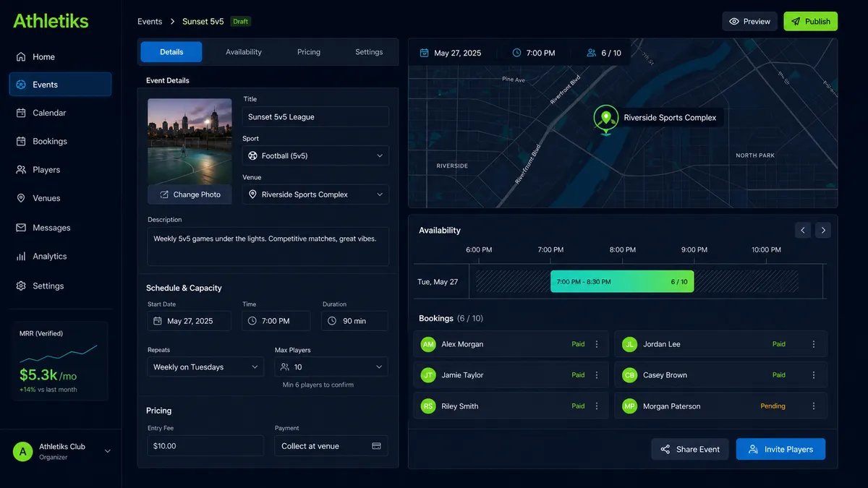Click the Tue, May 27 row label
Screen dimensions: 868x488
(x=438, y=282)
